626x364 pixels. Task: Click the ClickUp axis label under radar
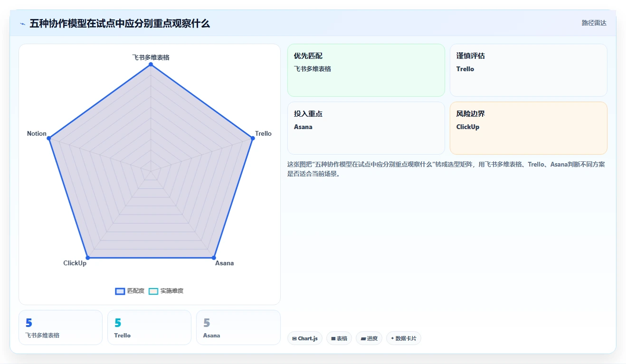pos(75,263)
